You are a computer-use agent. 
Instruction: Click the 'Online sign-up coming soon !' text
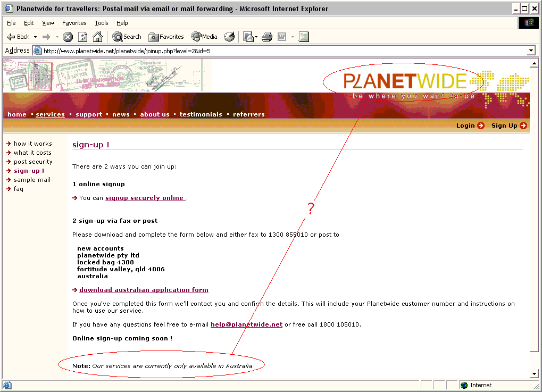pyautogui.click(x=122, y=338)
